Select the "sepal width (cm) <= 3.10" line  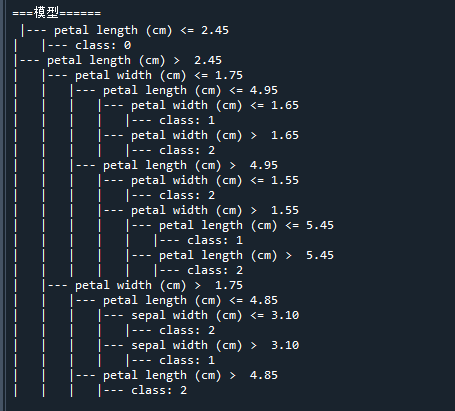point(215,315)
